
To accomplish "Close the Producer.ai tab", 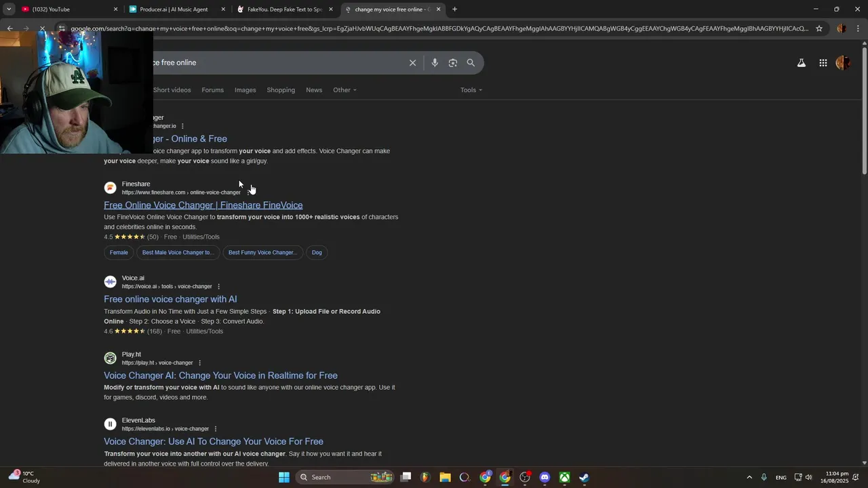I will click(223, 9).
